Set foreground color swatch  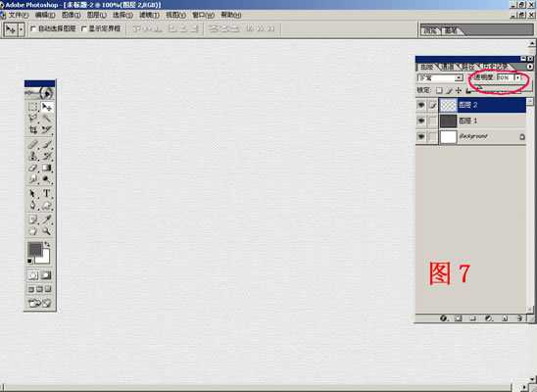click(x=34, y=249)
